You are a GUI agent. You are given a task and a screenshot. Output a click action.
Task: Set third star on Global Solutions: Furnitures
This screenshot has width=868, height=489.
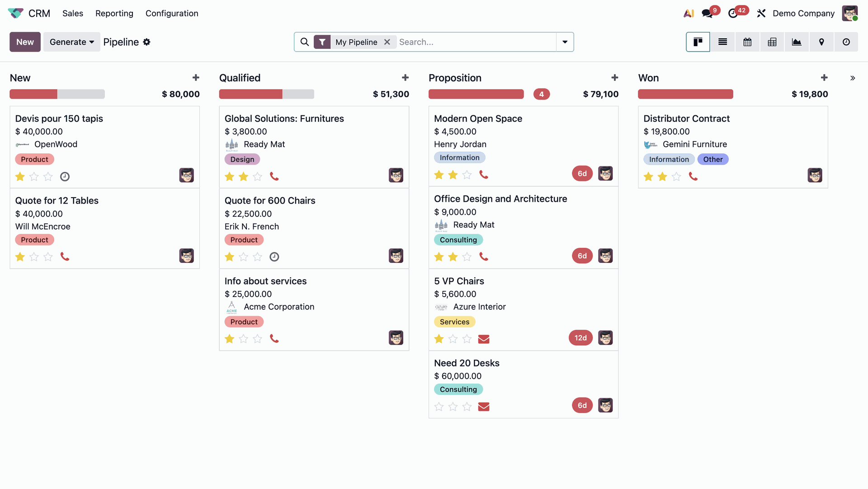click(x=257, y=176)
